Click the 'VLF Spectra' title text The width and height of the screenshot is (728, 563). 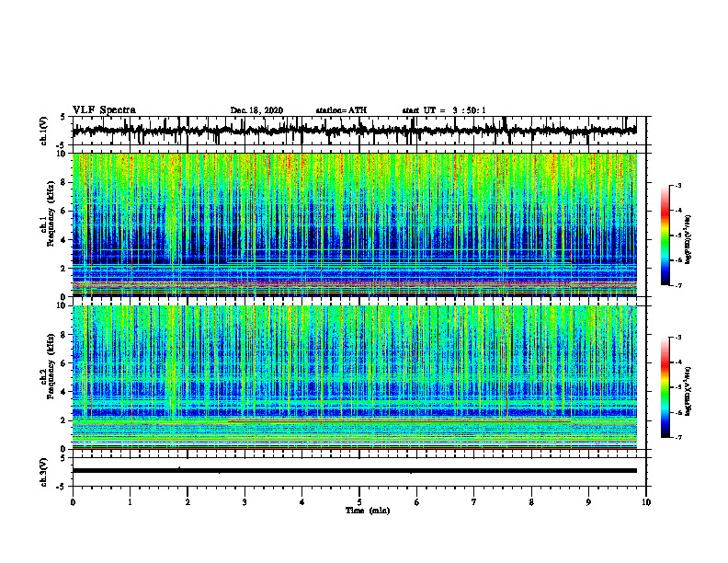coord(104,109)
